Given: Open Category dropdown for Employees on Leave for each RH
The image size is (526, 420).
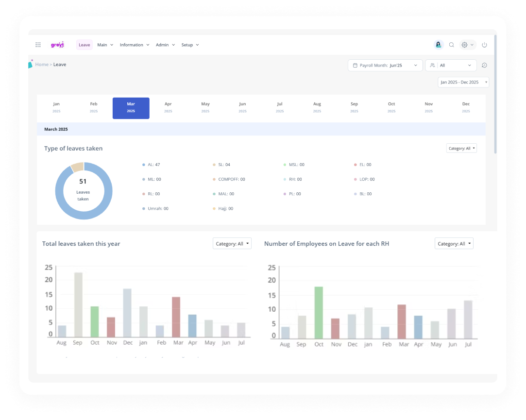Looking at the screenshot, I should click(x=454, y=244).
